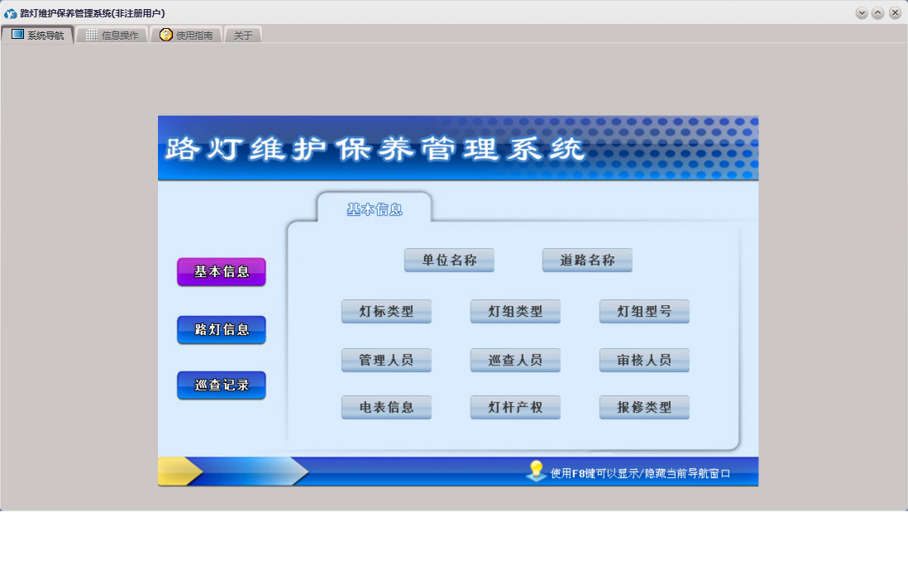Image resolution: width=908 pixels, height=588 pixels.
Task: Maximize the window with up-chevron button
Action: tap(878, 12)
